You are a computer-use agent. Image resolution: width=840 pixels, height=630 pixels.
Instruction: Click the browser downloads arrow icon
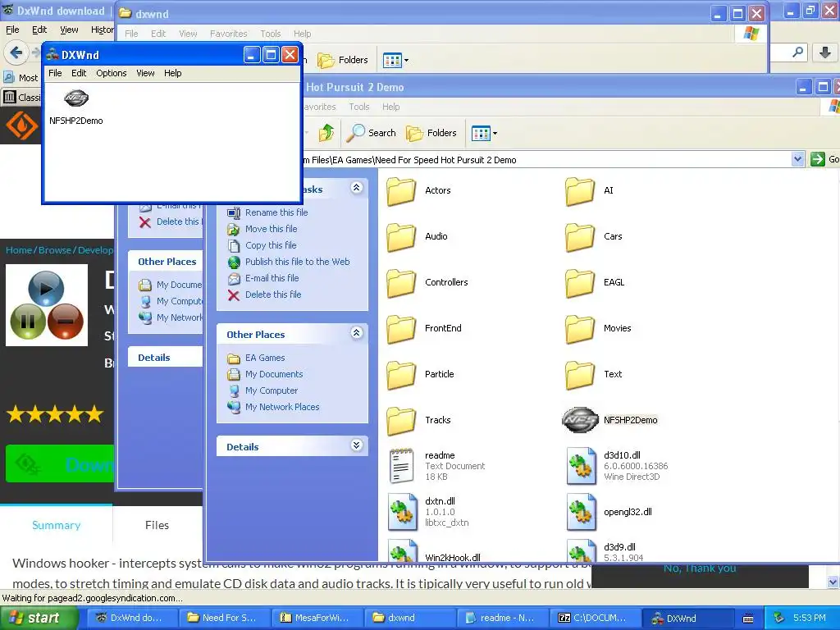825,52
